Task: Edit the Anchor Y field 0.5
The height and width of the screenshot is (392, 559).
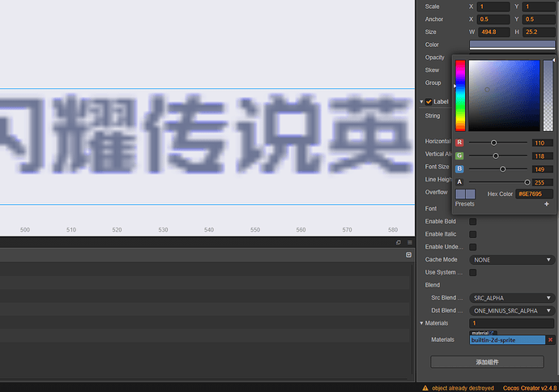Action: pyautogui.click(x=539, y=19)
